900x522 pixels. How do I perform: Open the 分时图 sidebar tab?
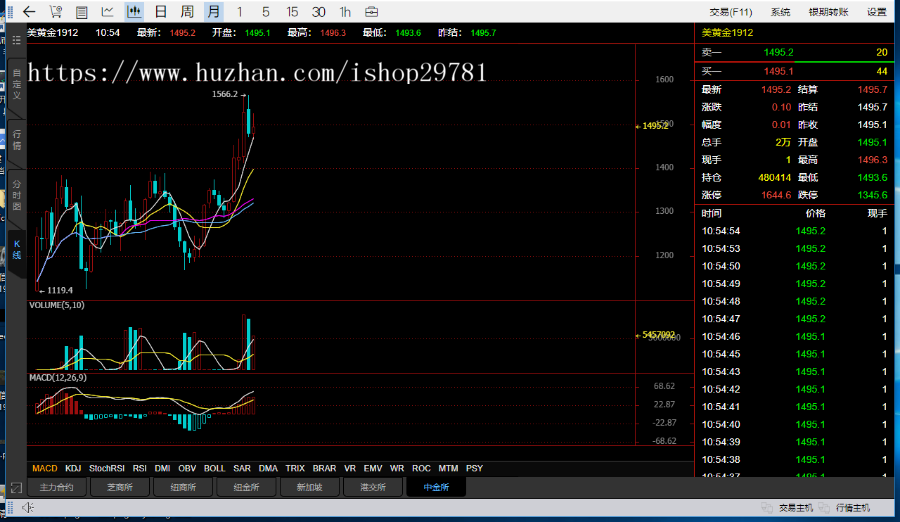(17, 195)
